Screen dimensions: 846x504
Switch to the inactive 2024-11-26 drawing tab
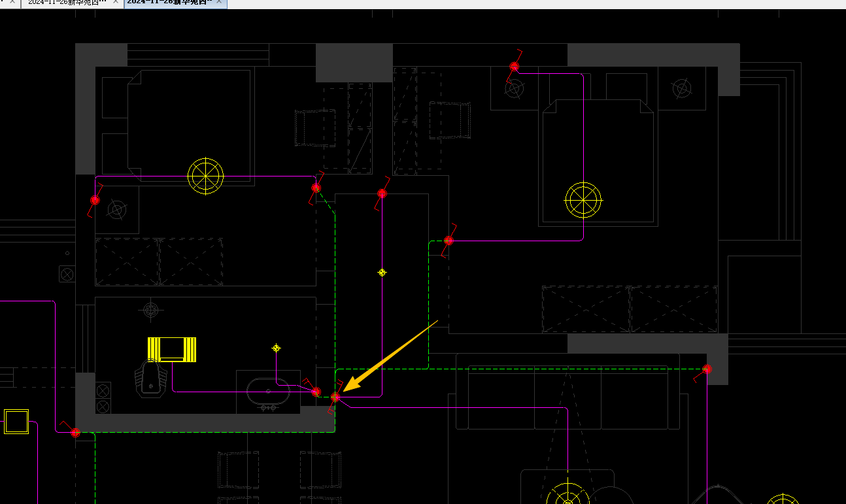pyautogui.click(x=65, y=3)
